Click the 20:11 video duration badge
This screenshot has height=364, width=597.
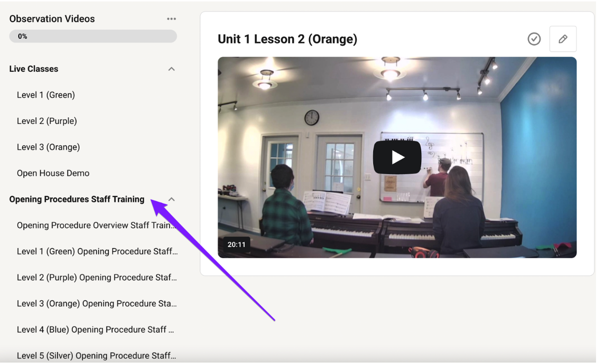(236, 245)
